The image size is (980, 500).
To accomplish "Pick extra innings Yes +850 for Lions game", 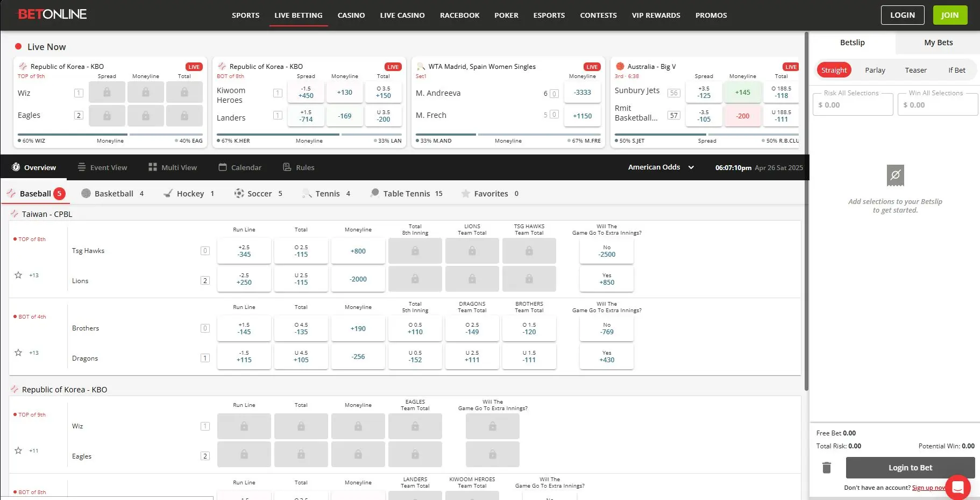I will (607, 279).
